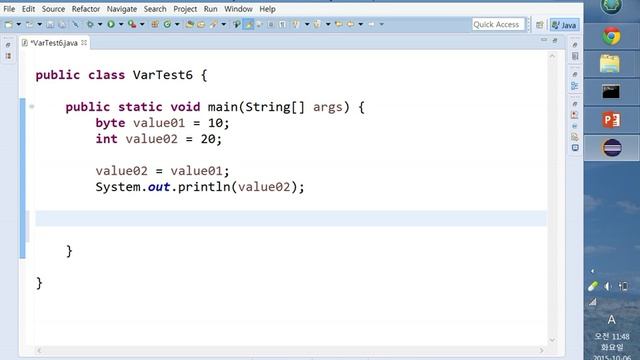Click the Save toolbar icon
The width and height of the screenshot is (640, 360).
50,24
